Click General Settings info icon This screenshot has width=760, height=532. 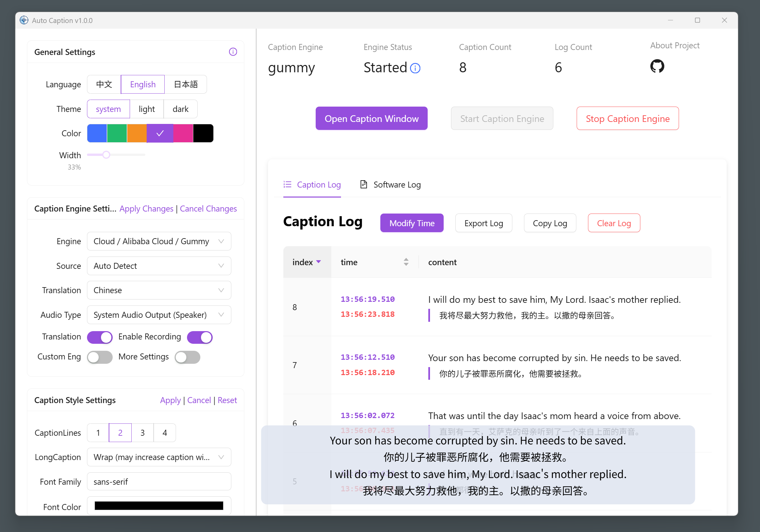coord(233,52)
